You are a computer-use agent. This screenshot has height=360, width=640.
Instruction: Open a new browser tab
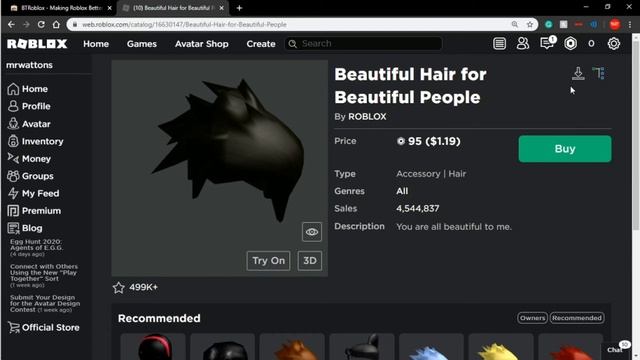[239, 8]
